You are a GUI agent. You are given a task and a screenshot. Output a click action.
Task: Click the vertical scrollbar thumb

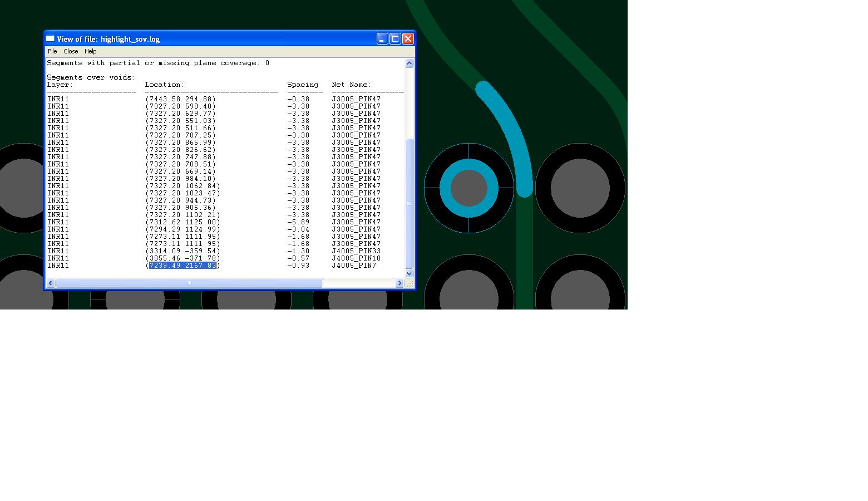(409, 203)
